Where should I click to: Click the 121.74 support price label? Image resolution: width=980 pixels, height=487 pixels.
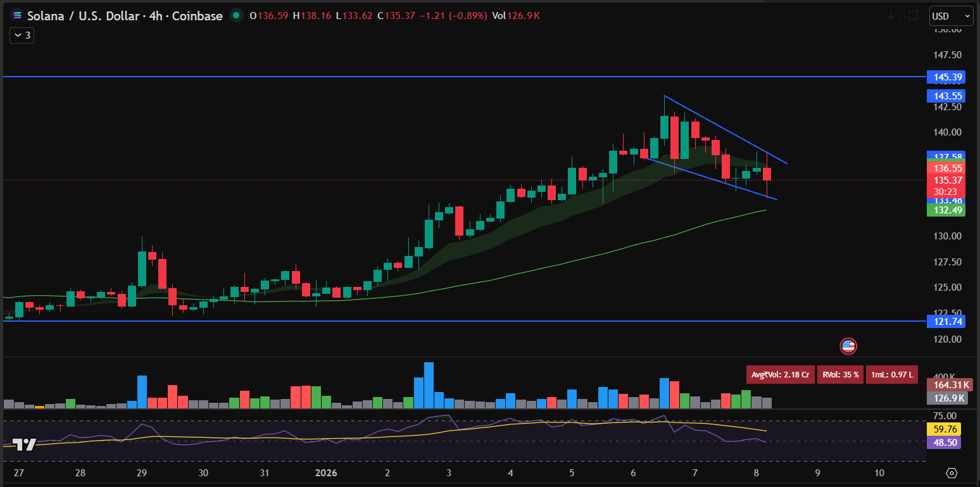tap(946, 322)
